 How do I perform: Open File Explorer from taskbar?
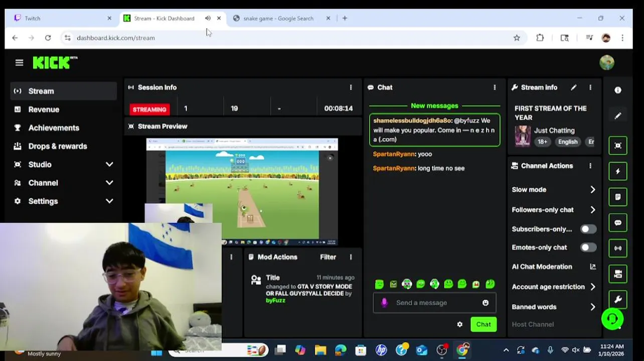pos(320,350)
